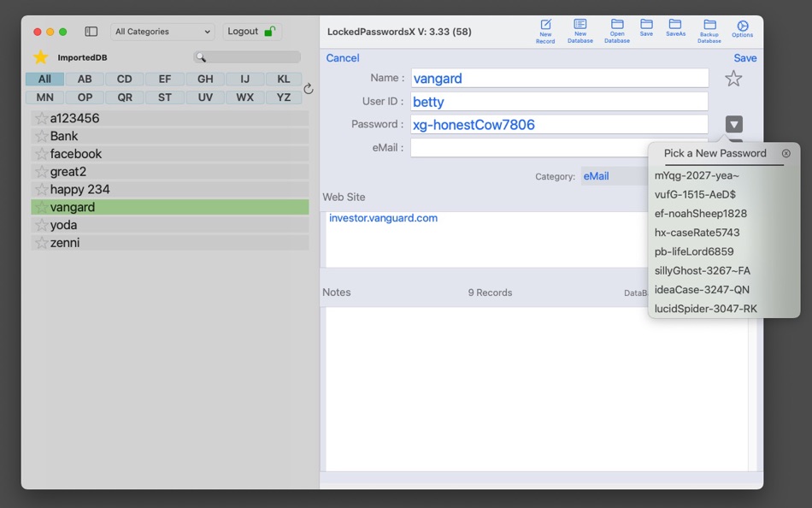Click the yellow star beside ImportedDB
The image size is (812, 508).
click(40, 57)
